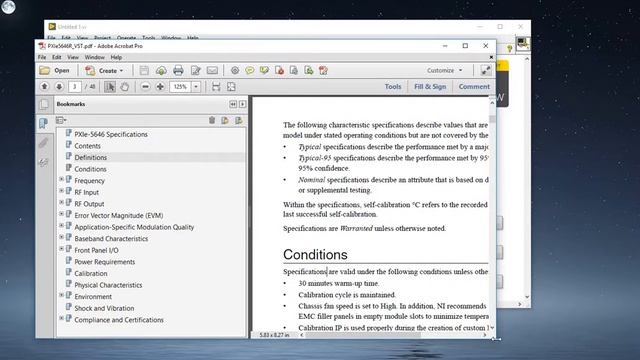Open the Edit menu in Acrobat
This screenshot has height=360, width=640.
(x=57, y=57)
